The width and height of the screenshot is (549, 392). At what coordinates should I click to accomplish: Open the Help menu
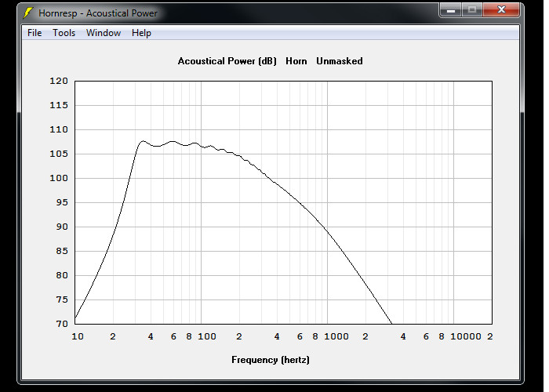point(141,33)
